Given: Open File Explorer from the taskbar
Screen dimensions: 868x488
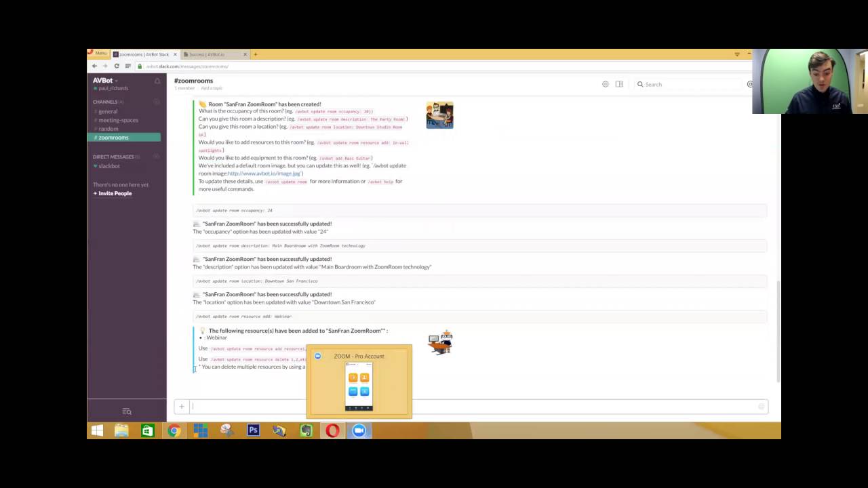Looking at the screenshot, I should [x=121, y=430].
